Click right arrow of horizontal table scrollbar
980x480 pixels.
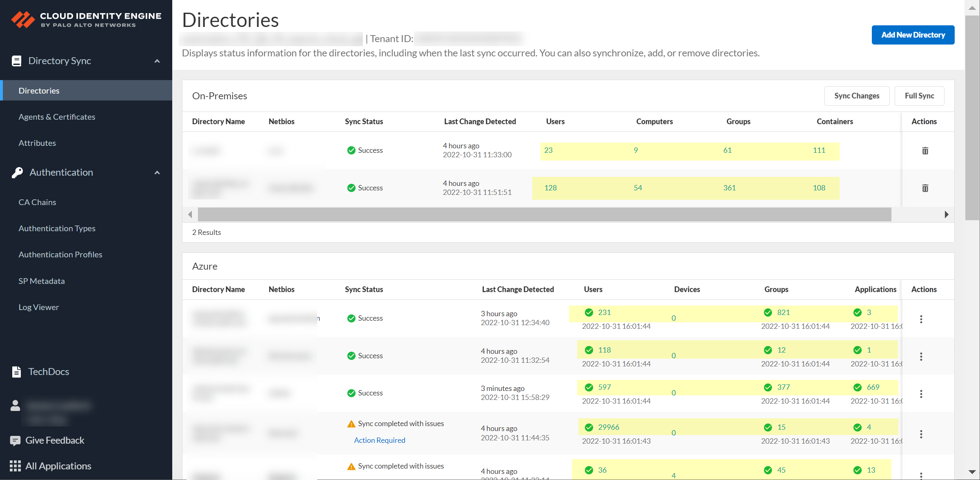(946, 214)
